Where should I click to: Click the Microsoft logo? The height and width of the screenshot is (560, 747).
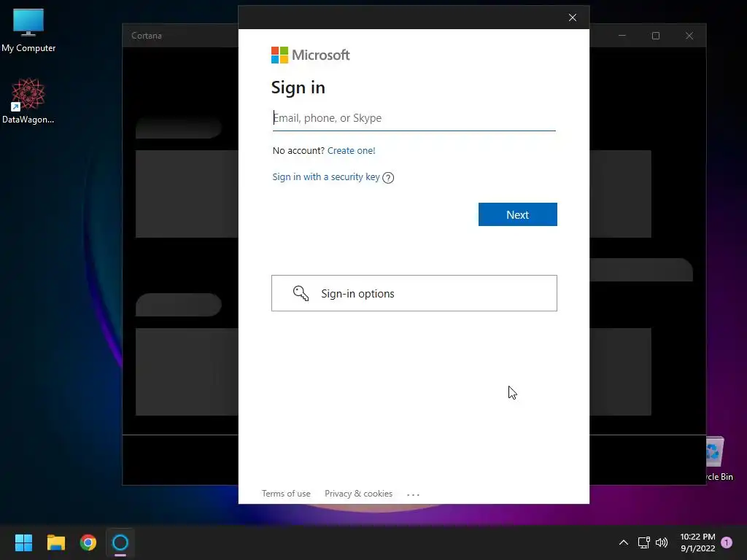click(310, 55)
